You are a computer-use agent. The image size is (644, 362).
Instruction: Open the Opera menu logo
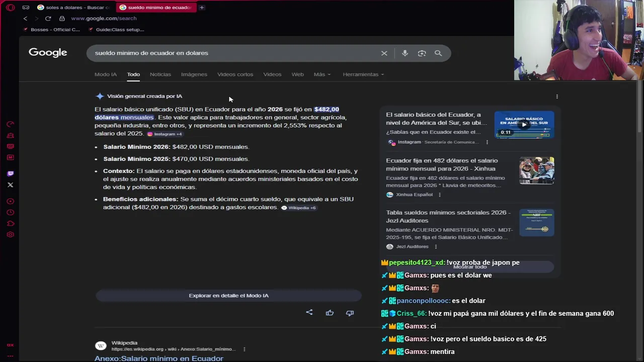pyautogui.click(x=10, y=8)
